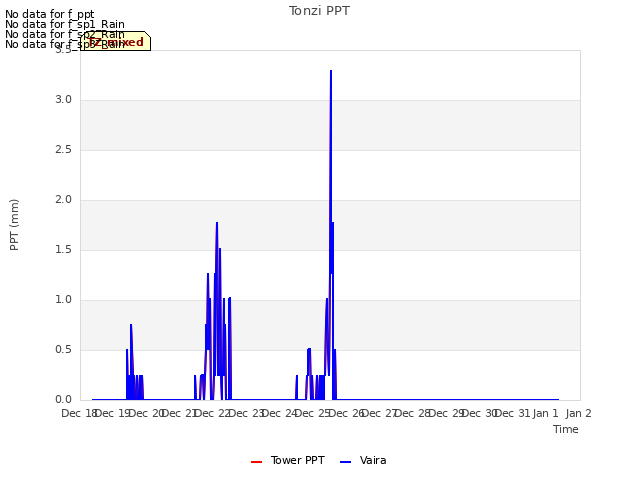This screenshot has width=640, height=480.
Task: Click the tallest 3.3 mm precipitation peak
Action: pyautogui.click(x=331, y=71)
